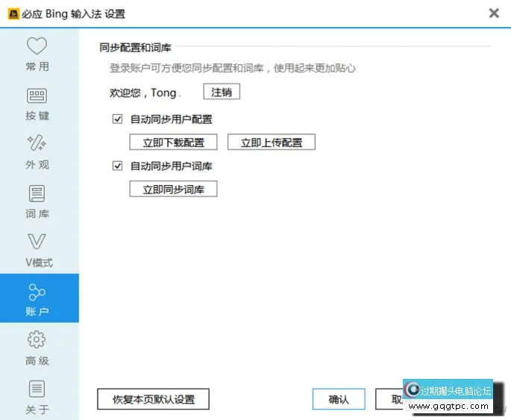Open the 常用 heart icon section

click(37, 46)
